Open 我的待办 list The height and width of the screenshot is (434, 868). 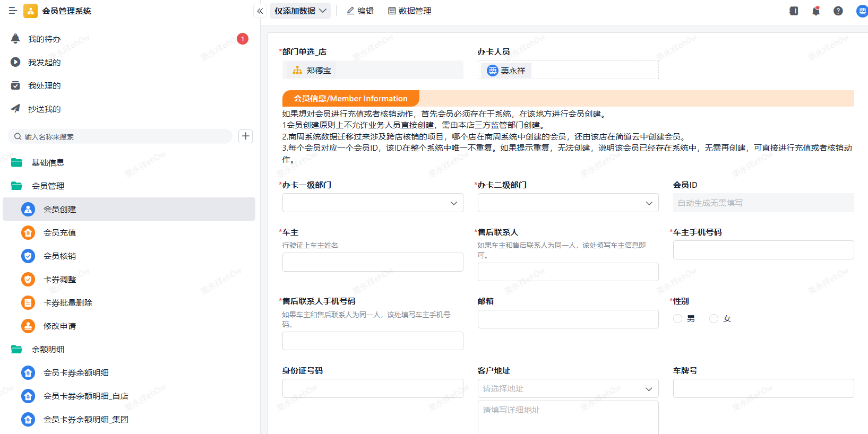45,39
